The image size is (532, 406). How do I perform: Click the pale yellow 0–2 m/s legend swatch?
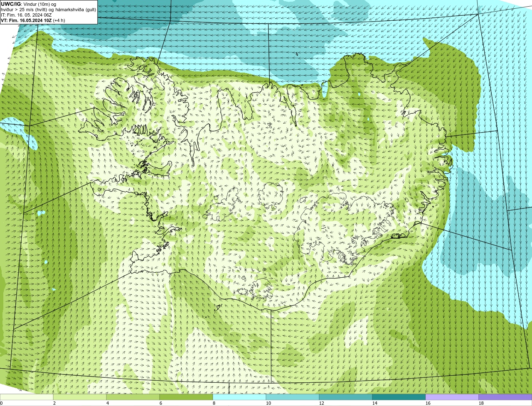(x=27, y=397)
